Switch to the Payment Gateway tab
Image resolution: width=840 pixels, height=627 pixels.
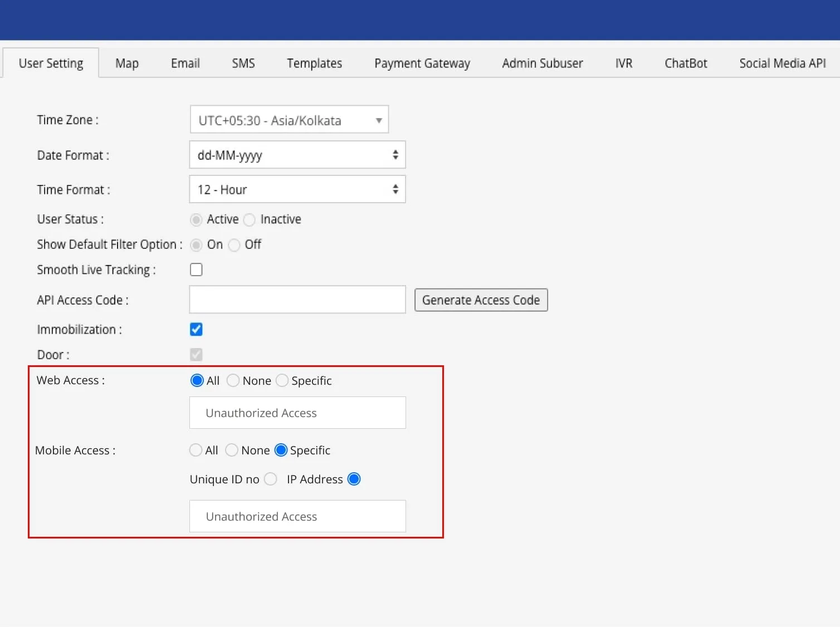422,63
